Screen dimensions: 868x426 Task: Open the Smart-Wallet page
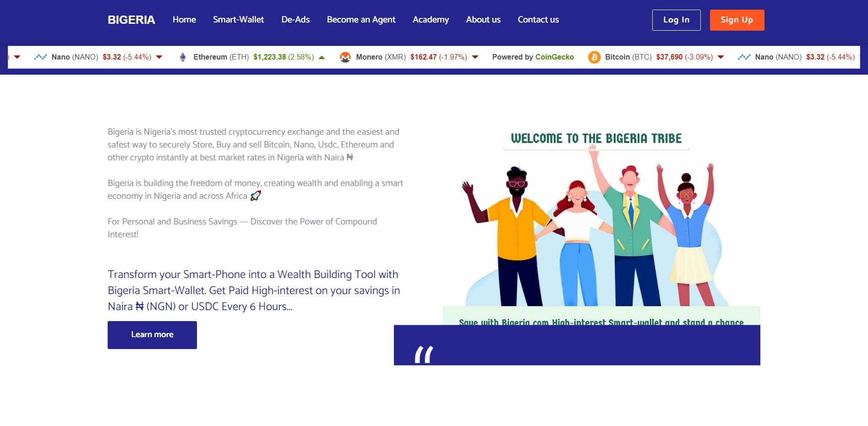click(x=238, y=20)
